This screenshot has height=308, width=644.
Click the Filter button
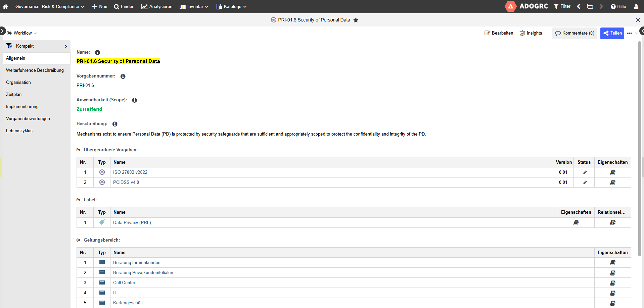[x=562, y=6]
